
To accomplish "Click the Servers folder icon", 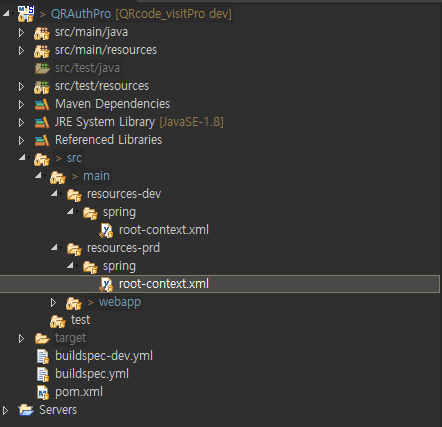I will 26,410.
